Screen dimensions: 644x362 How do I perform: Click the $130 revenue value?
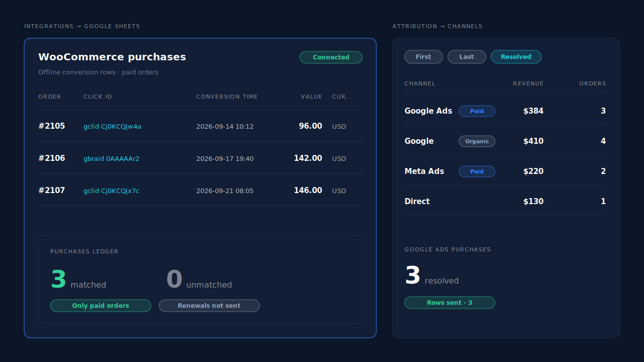tap(533, 202)
